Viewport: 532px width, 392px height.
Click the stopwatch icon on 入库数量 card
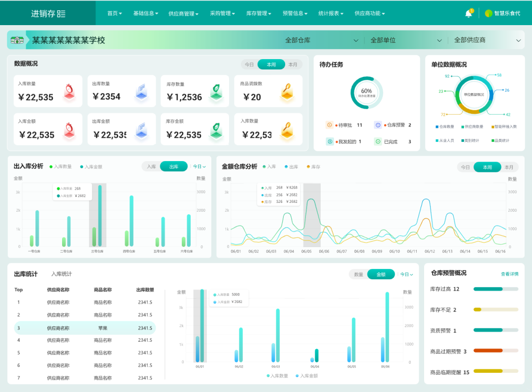tap(69, 92)
